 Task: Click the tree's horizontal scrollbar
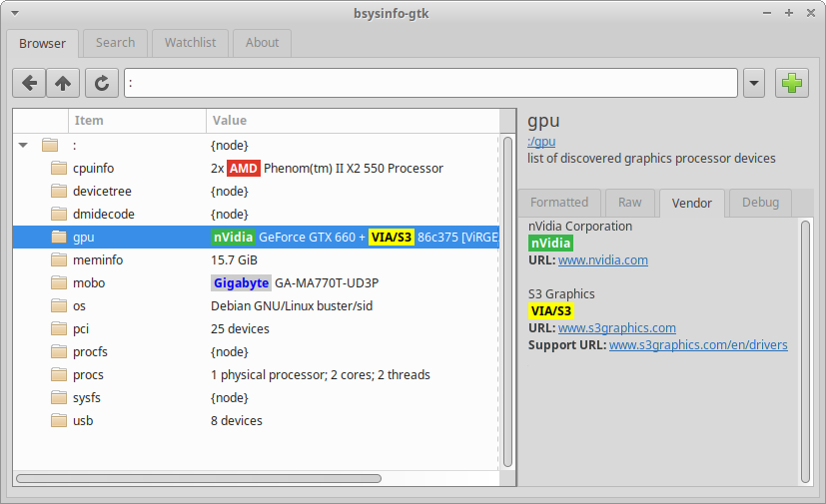click(x=199, y=478)
